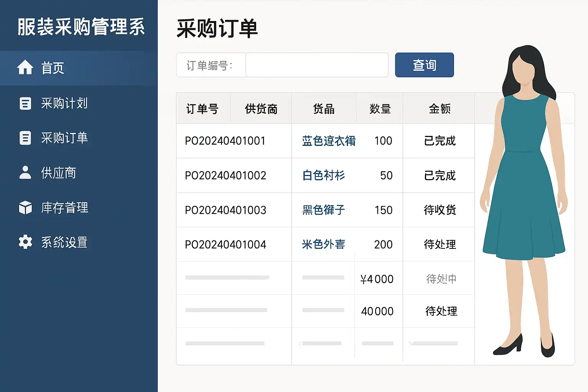Click the 数量 column header

coord(380,109)
